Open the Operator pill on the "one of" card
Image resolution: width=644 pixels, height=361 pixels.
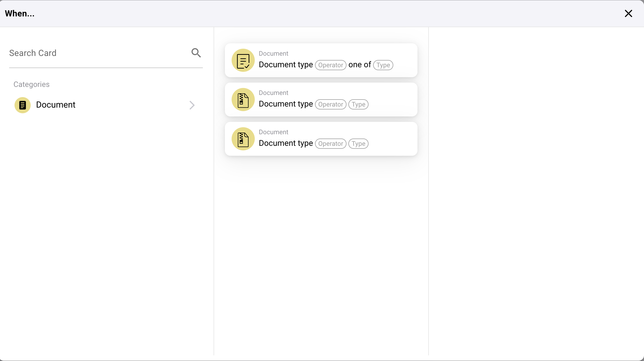pos(330,65)
